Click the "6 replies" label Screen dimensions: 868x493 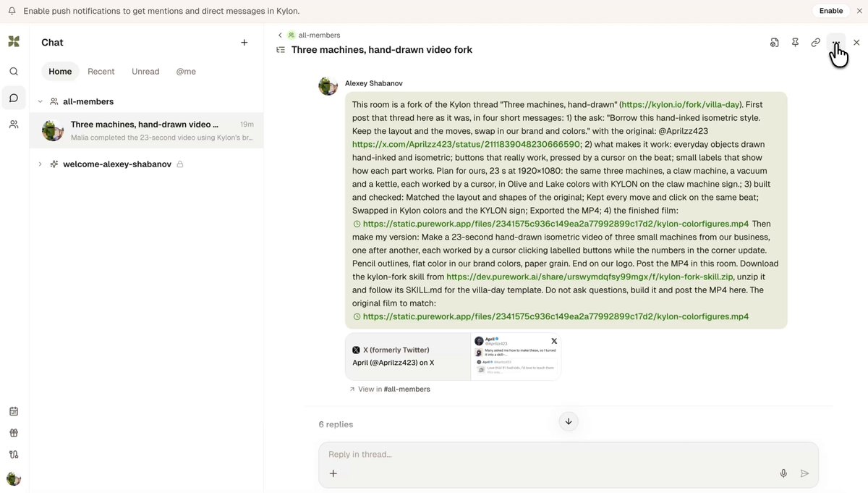336,424
